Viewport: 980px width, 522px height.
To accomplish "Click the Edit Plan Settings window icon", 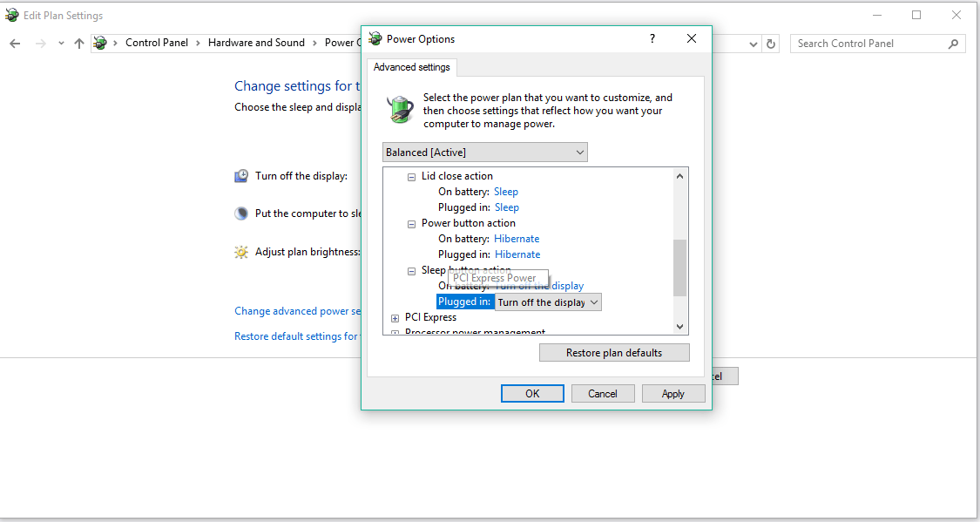I will pos(12,15).
